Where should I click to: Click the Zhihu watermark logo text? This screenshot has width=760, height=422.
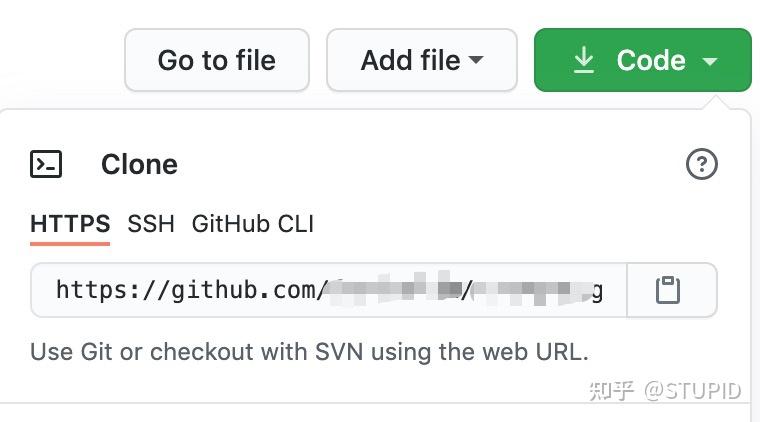click(612, 391)
